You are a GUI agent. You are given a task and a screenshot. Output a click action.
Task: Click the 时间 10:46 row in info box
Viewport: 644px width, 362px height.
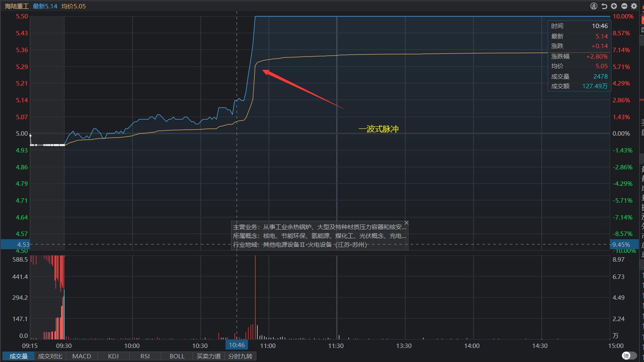pyautogui.click(x=579, y=26)
